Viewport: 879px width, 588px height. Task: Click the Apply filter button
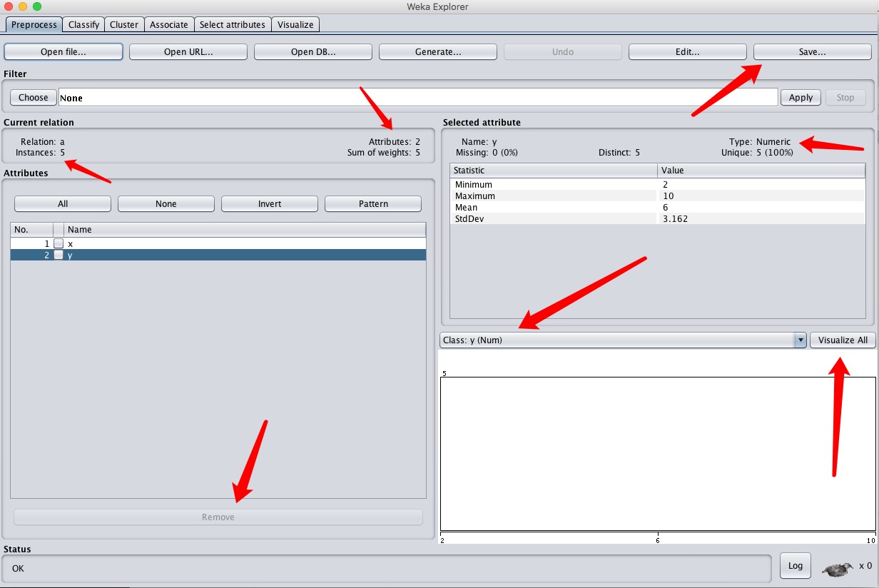coord(801,98)
